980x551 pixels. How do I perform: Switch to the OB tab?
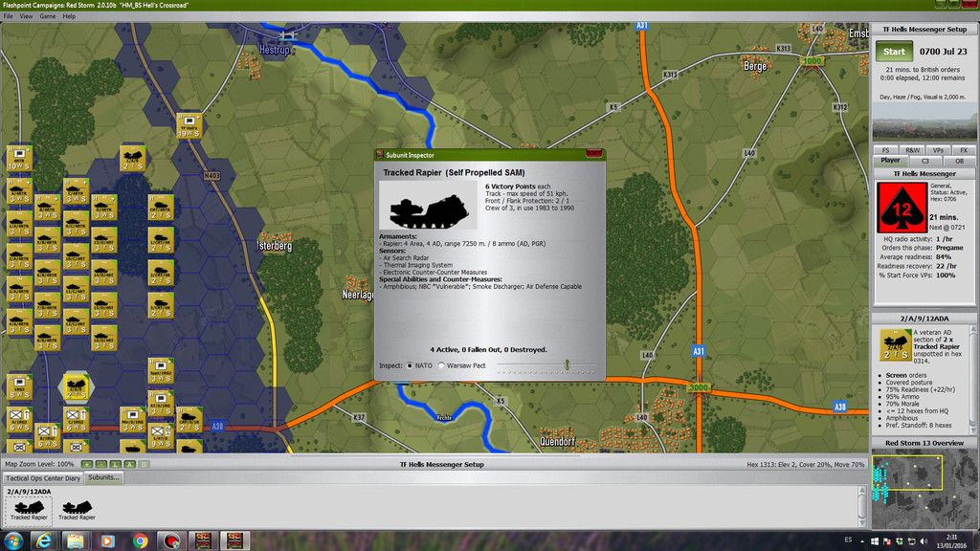(959, 161)
